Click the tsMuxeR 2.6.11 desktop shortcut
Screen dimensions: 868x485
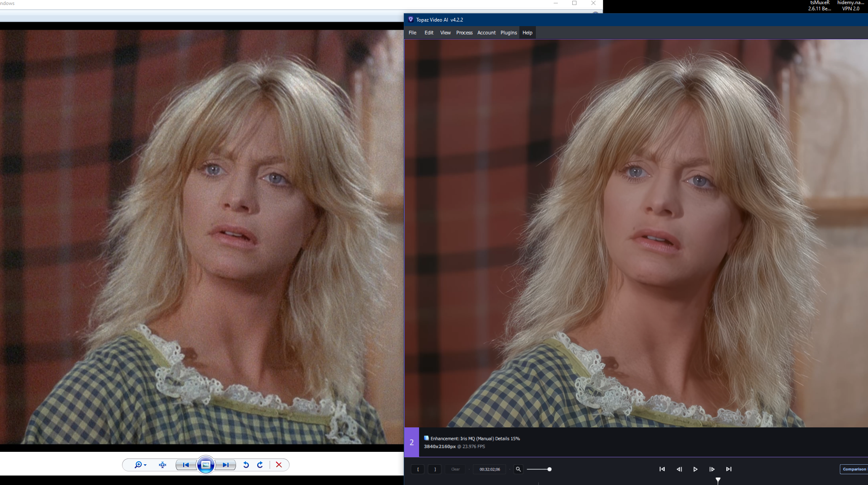[x=820, y=6]
